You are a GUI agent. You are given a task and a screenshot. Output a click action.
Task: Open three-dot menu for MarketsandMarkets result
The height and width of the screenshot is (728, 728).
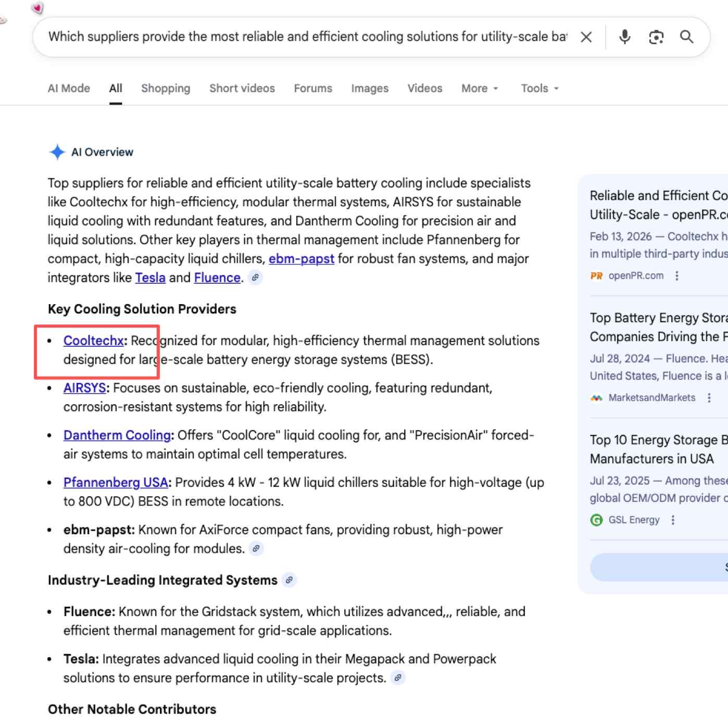tap(709, 398)
